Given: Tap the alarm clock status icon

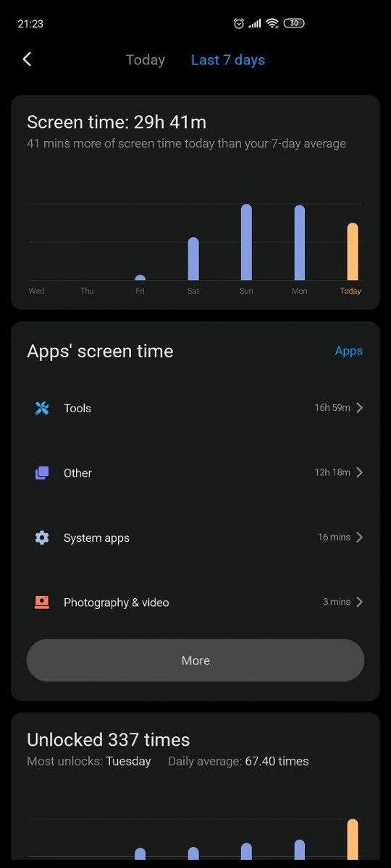Looking at the screenshot, I should [239, 24].
